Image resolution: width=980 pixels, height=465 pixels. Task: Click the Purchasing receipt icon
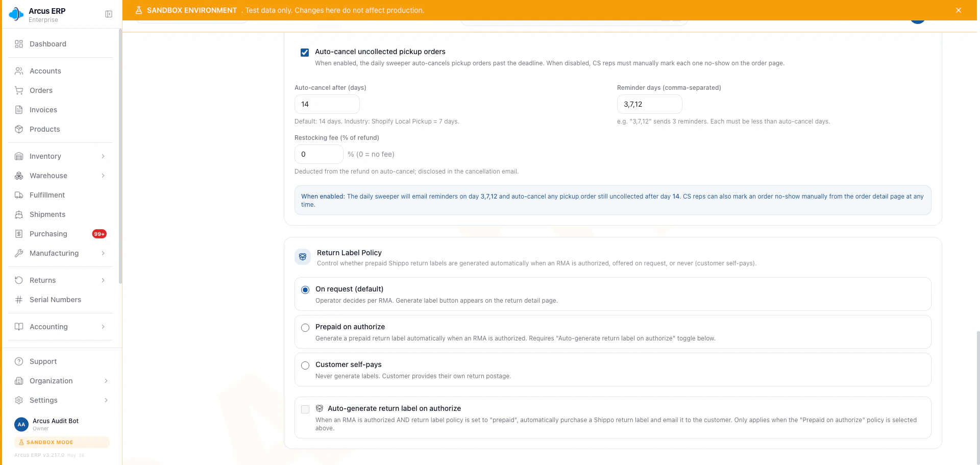coord(19,234)
